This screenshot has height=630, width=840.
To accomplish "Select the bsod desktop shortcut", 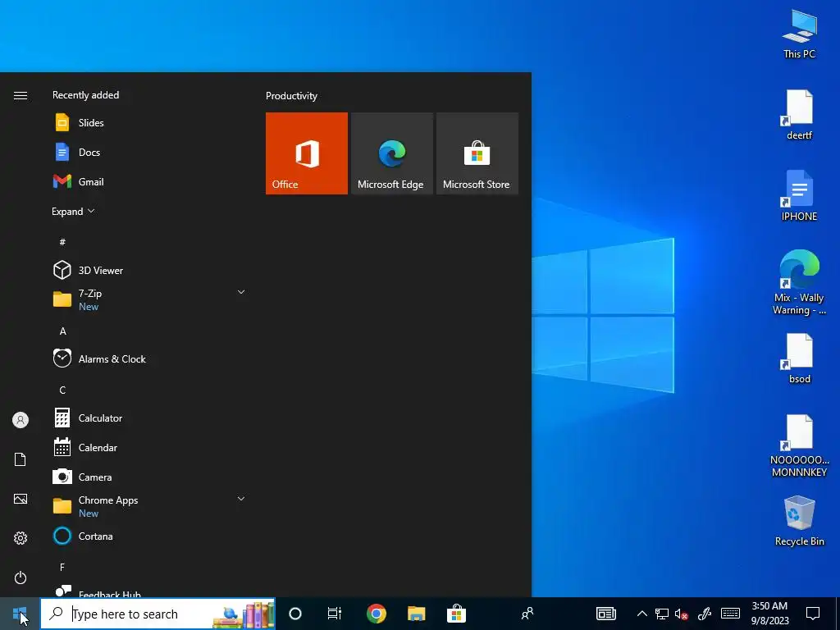I will click(799, 358).
